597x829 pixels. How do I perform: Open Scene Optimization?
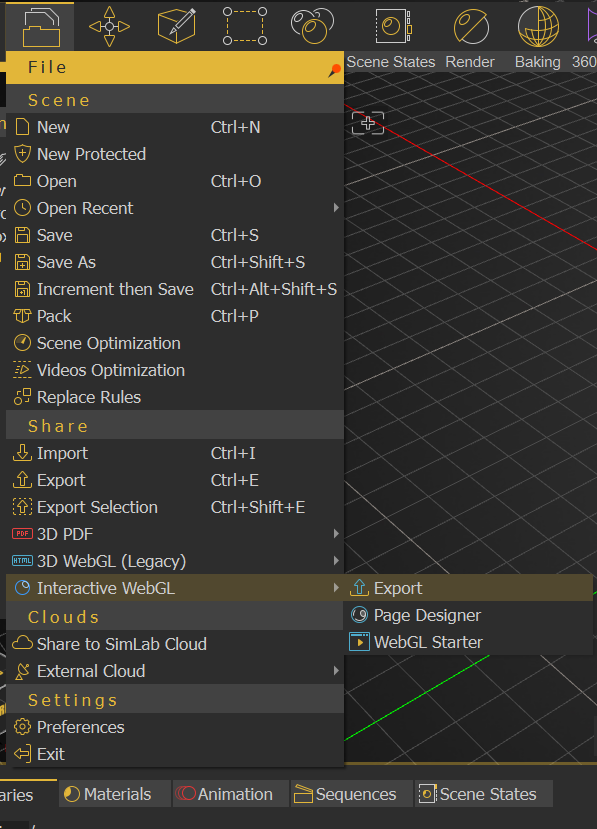pos(175,343)
